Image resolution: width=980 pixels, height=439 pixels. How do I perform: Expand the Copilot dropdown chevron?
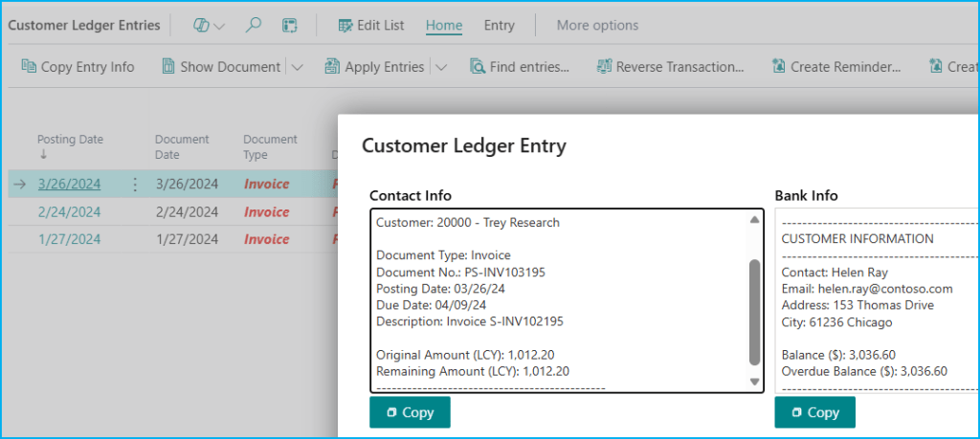220,26
